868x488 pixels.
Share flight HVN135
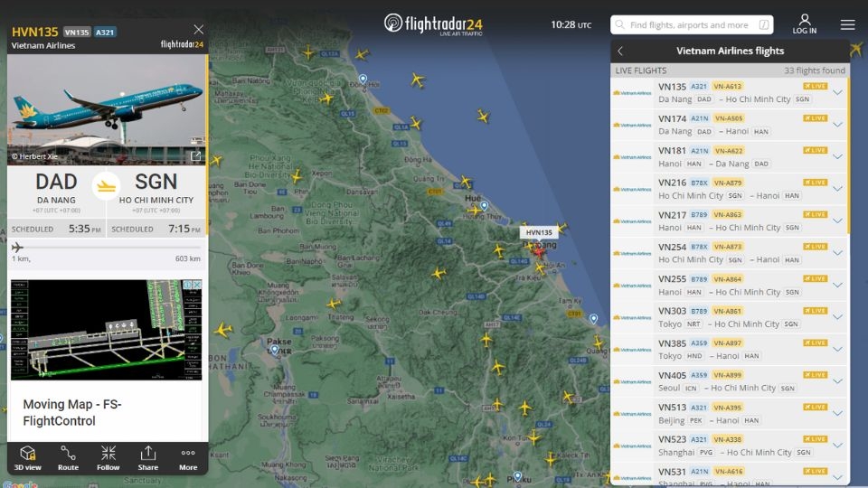point(148,457)
